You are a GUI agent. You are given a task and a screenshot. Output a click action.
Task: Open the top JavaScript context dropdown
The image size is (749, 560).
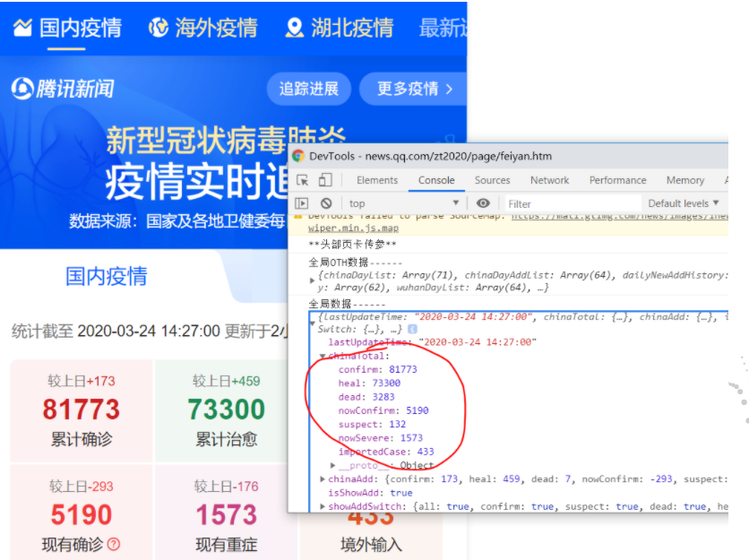tap(404, 203)
